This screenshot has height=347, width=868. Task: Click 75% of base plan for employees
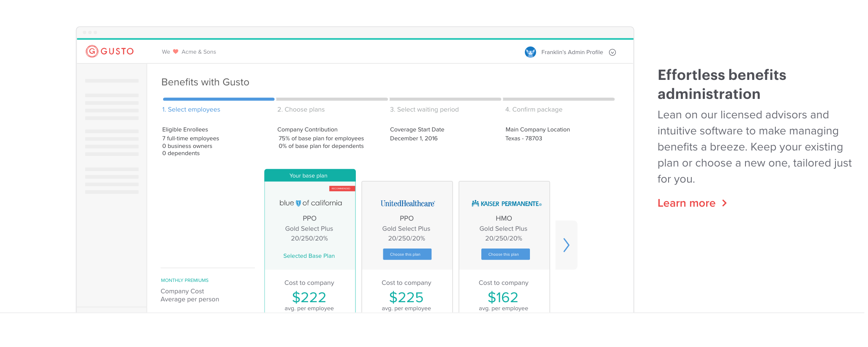(x=321, y=139)
